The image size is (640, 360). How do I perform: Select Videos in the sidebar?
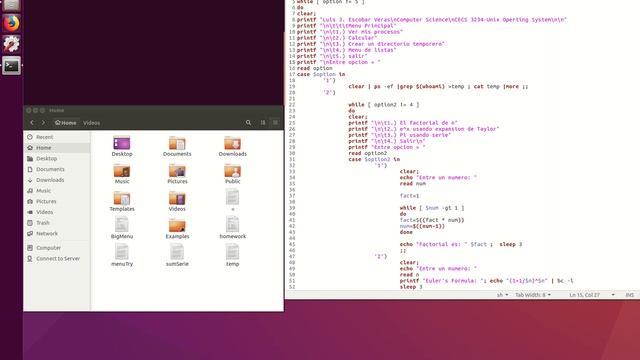coord(57,212)
